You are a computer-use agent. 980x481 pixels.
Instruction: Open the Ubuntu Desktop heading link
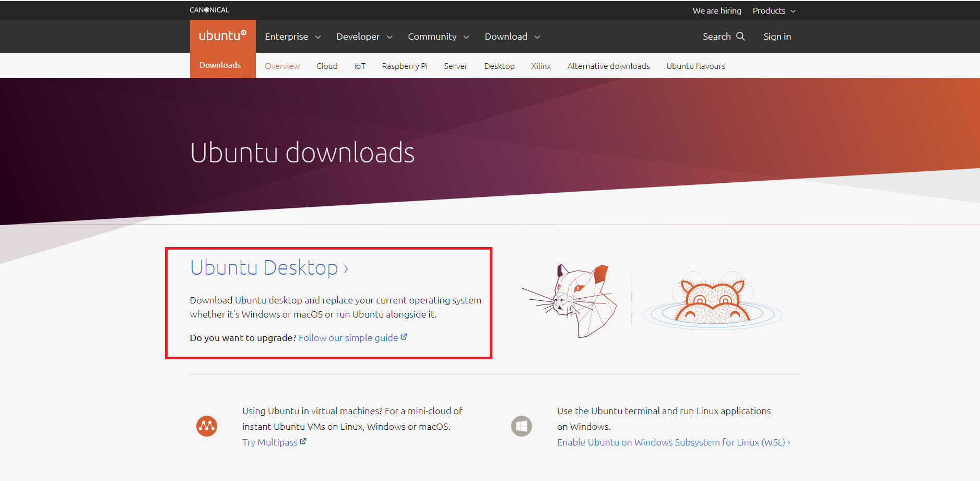click(x=269, y=267)
